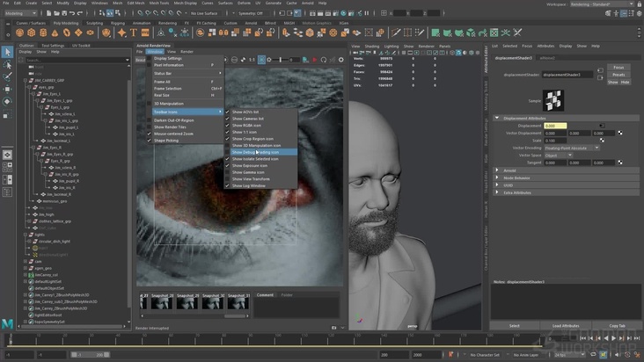Uncheck Show AOVs list option
644x362 pixels.
click(x=247, y=112)
